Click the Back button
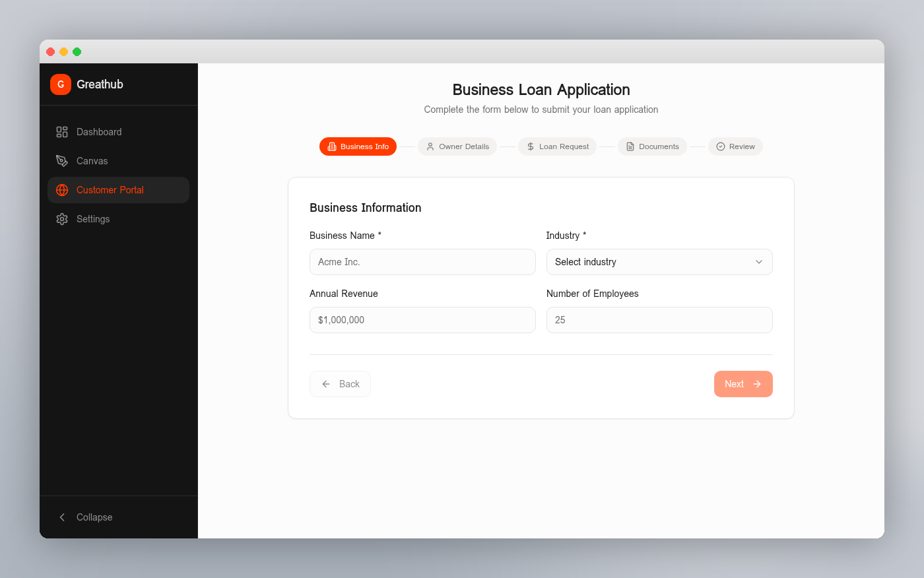 (x=340, y=384)
